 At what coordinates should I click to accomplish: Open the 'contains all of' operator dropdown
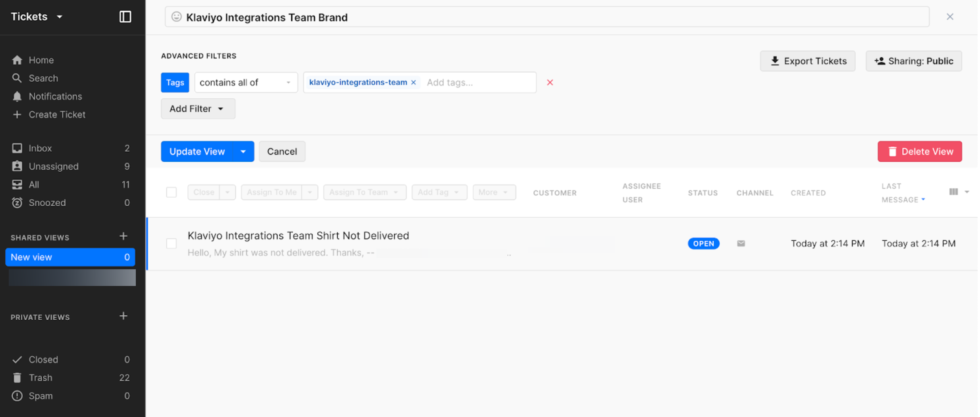pyautogui.click(x=245, y=82)
